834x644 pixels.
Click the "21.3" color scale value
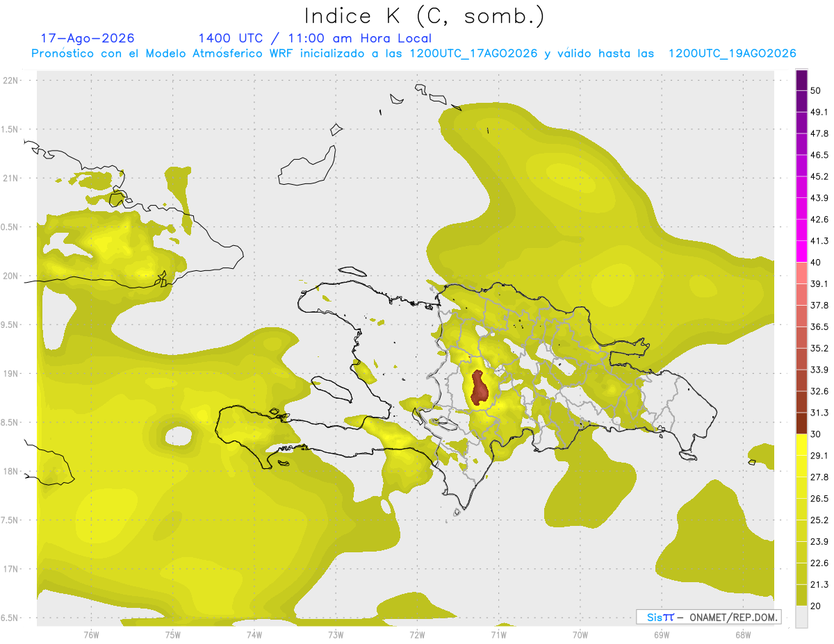click(819, 585)
